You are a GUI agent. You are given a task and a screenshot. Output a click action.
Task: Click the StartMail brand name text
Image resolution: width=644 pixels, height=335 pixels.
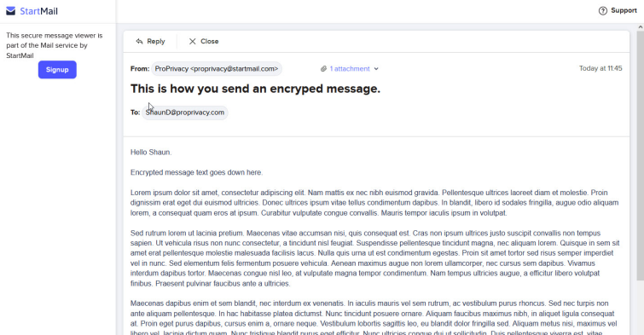pyautogui.click(x=38, y=11)
